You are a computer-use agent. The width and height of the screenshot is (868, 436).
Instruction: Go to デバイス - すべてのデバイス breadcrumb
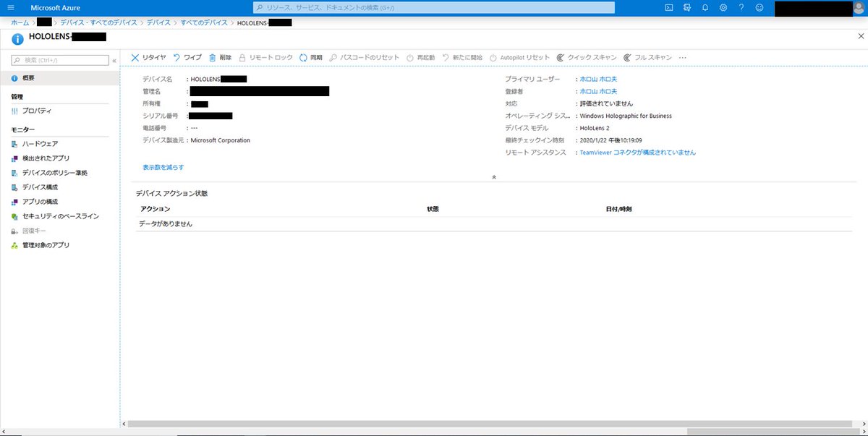(x=98, y=23)
